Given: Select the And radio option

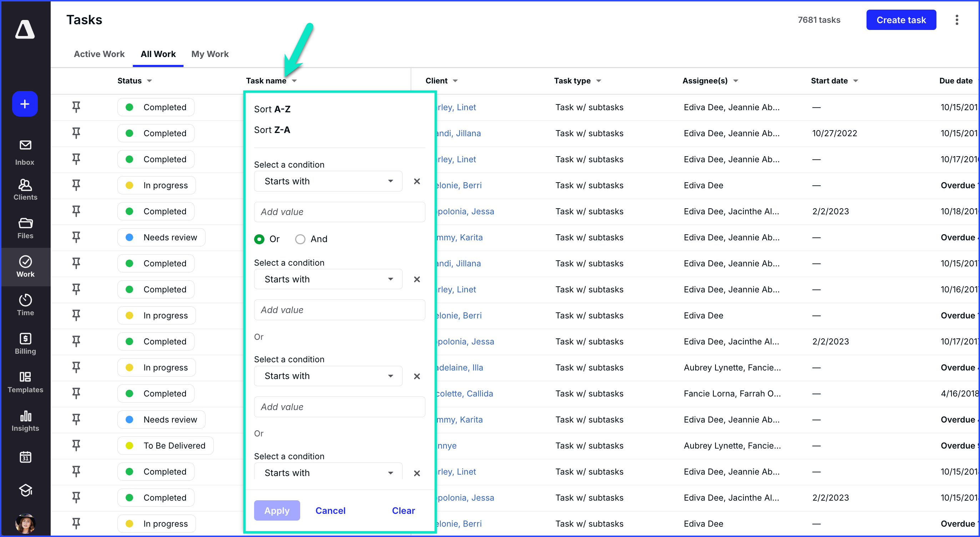Looking at the screenshot, I should pos(300,239).
